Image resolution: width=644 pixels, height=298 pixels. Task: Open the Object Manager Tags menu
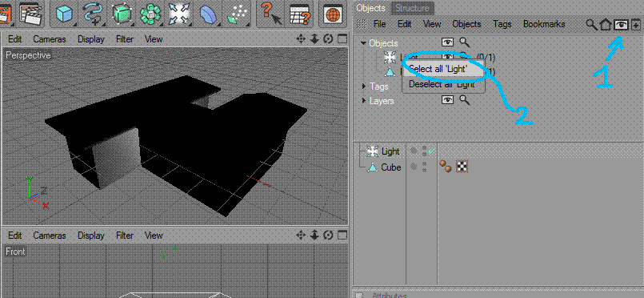tap(502, 24)
